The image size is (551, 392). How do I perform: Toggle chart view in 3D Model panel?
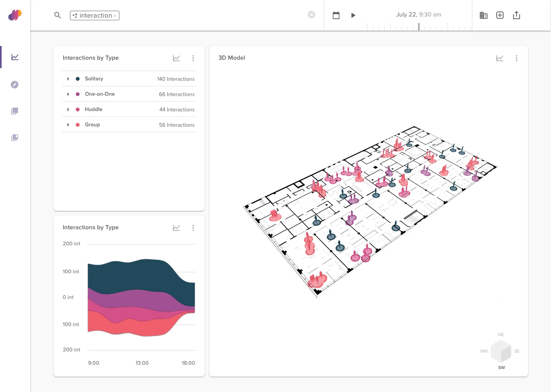(499, 58)
